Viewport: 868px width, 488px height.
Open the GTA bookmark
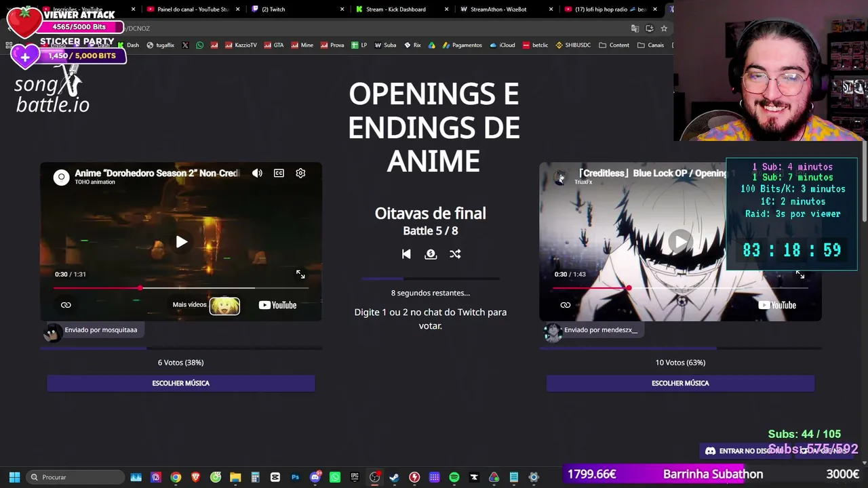273,45
